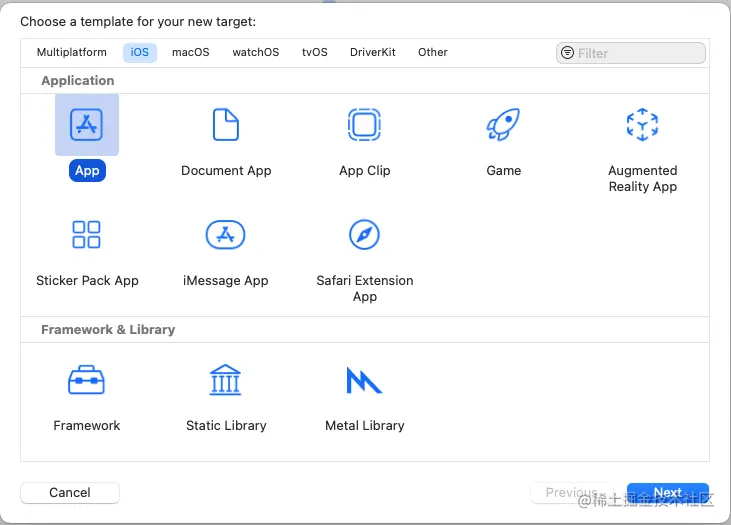Open the watchOS tab
This screenshot has height=525, width=731.
pyautogui.click(x=255, y=52)
